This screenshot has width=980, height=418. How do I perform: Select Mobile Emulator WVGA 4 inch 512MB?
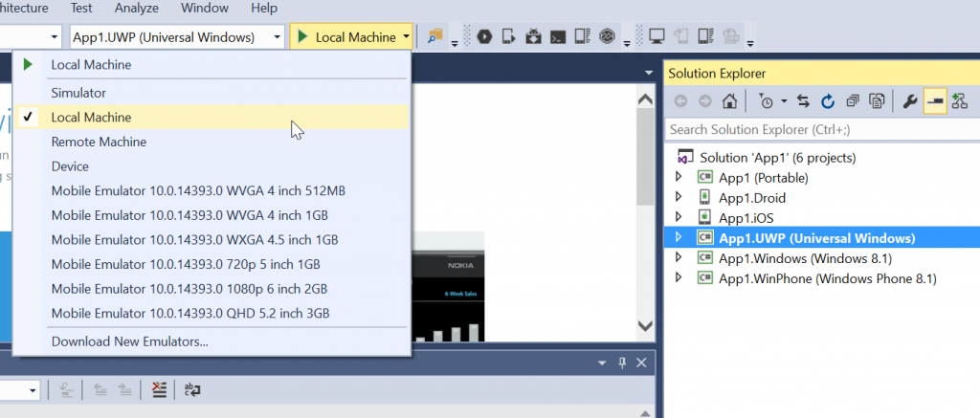212,190
